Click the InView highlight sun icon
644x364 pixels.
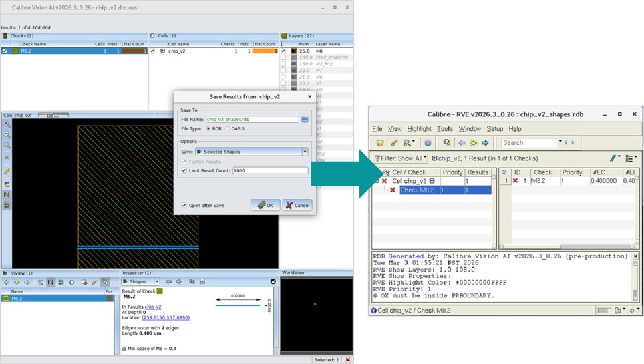coord(17,282)
